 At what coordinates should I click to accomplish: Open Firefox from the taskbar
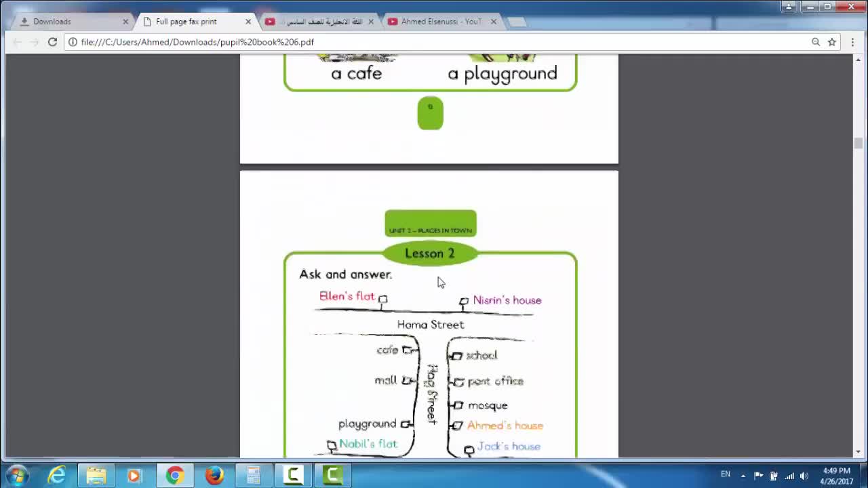click(x=214, y=476)
